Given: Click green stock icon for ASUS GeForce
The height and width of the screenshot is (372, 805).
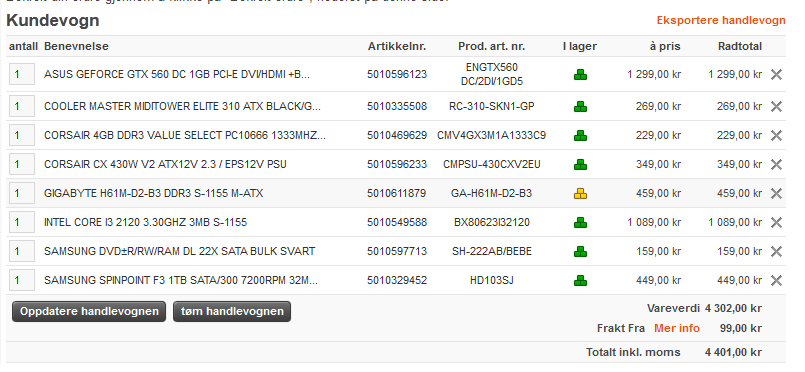Looking at the screenshot, I should coord(580,75).
